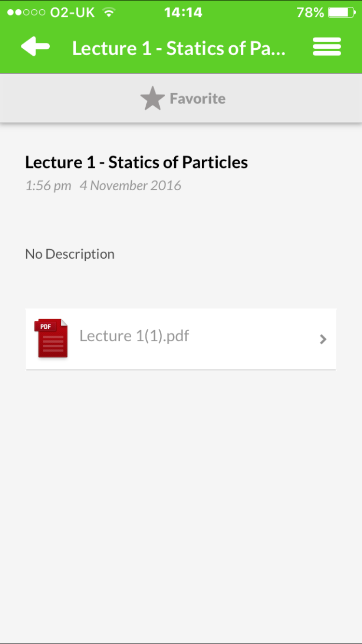Expand the PDF row chevron arrow
This screenshot has height=644, width=362.
tap(323, 339)
